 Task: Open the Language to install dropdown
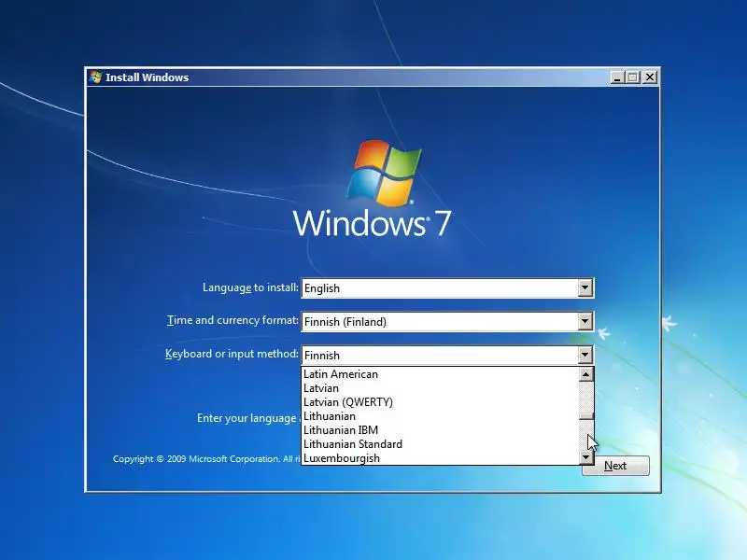pos(585,287)
